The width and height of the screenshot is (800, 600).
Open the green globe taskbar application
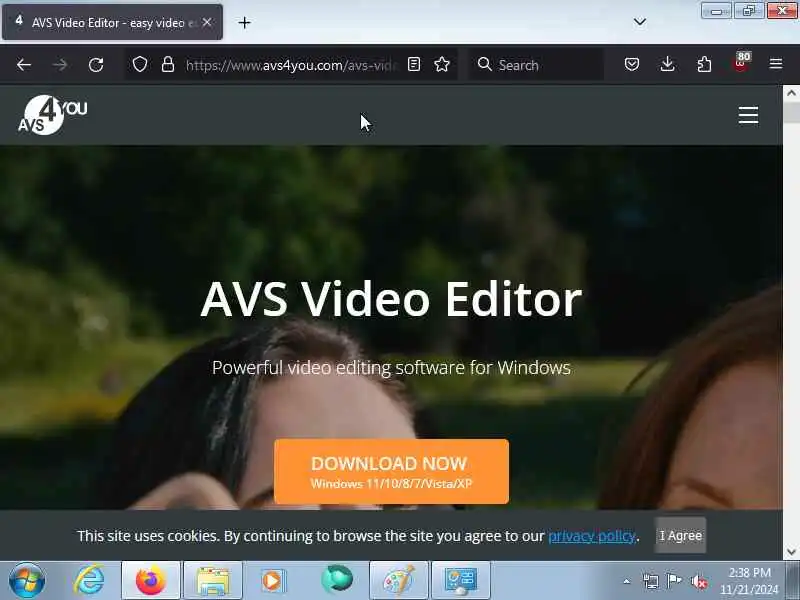(x=337, y=580)
